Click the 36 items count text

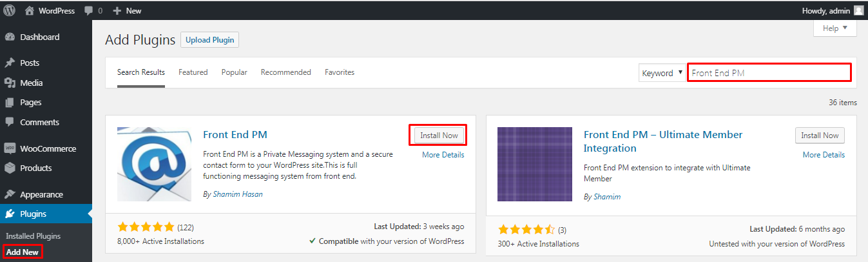tap(843, 103)
